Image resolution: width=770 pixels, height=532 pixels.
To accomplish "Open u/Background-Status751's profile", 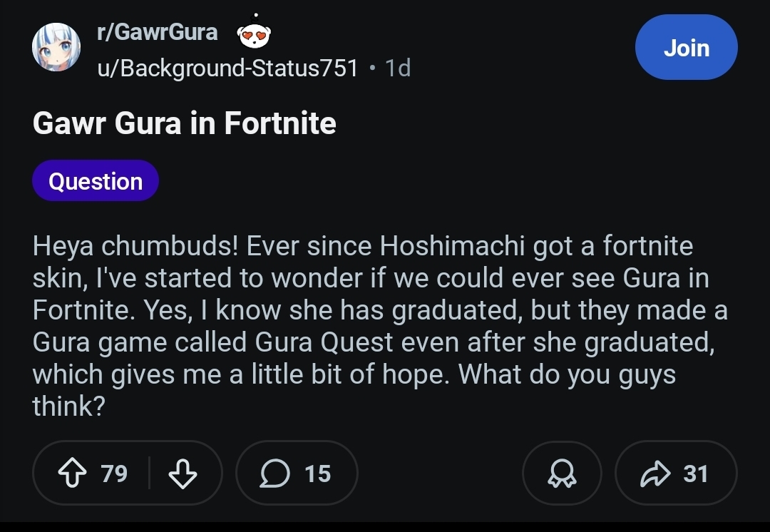I will 227,68.
